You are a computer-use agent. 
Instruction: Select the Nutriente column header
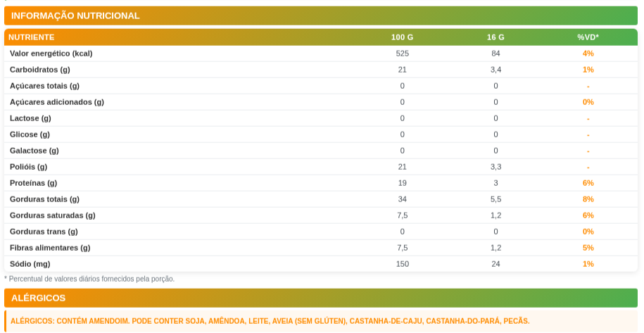[32, 37]
